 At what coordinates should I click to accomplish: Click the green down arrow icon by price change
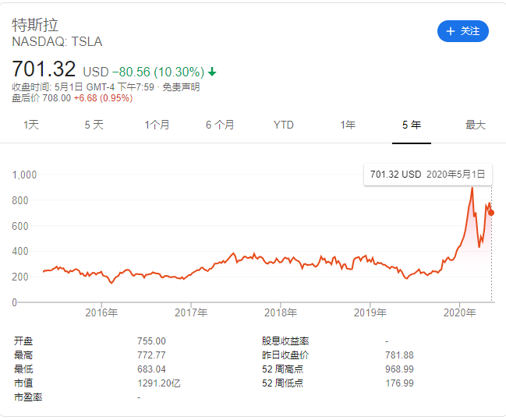[212, 72]
